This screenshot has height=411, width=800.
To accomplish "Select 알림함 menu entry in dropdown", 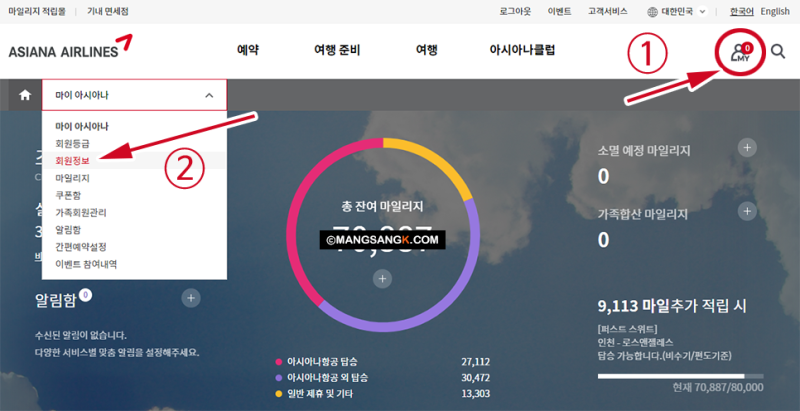I will pos(68,230).
